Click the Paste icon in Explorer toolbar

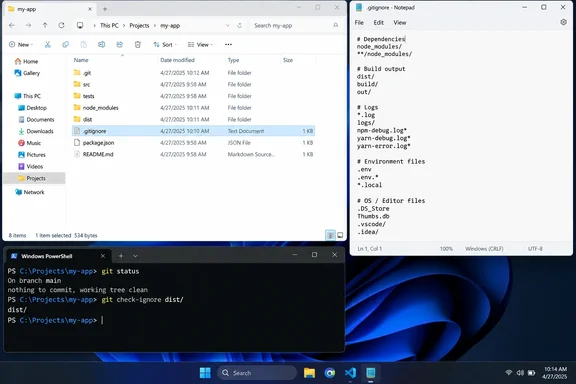click(83, 44)
